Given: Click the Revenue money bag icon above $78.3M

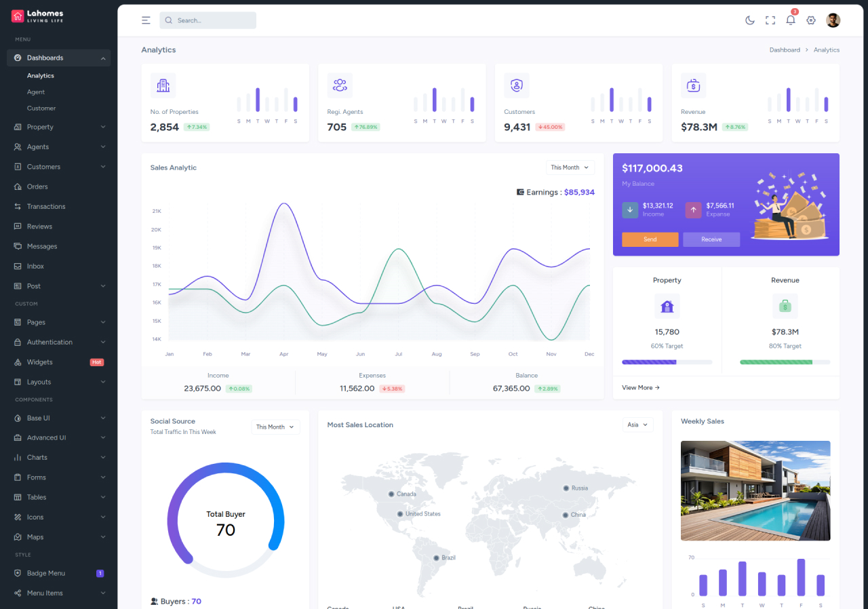Looking at the screenshot, I should (785, 307).
